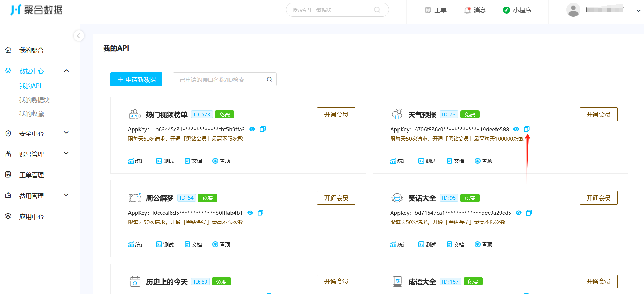Click 开通会员 for 热门视频榜单
The height and width of the screenshot is (294, 644).
click(336, 114)
